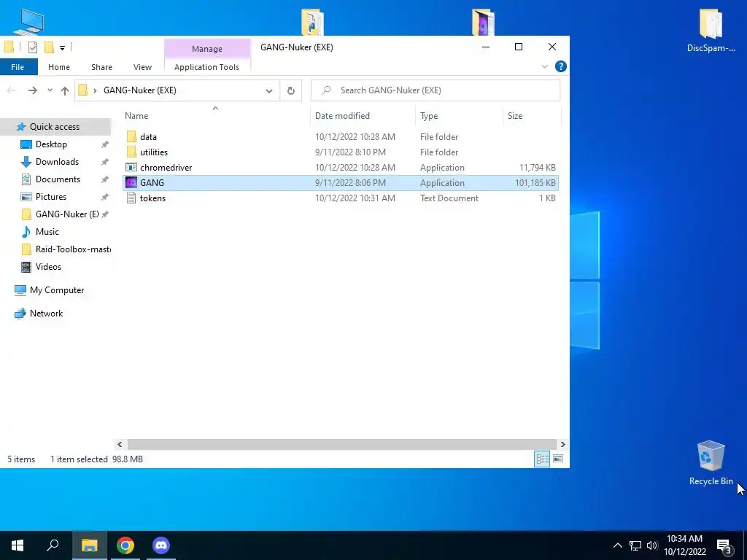
Task: Click the 101,185 KB size cell
Action: (535, 183)
